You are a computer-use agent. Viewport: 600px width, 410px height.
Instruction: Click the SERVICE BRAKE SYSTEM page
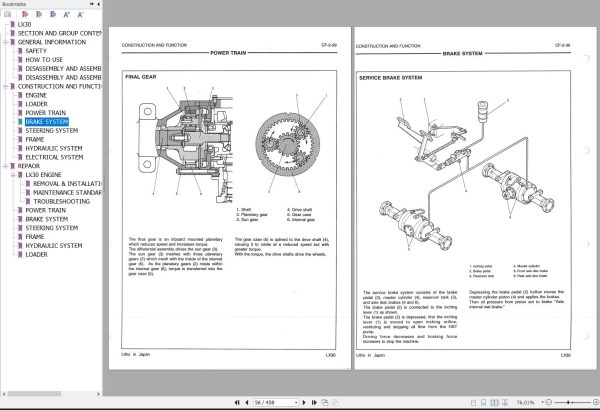pos(476,198)
